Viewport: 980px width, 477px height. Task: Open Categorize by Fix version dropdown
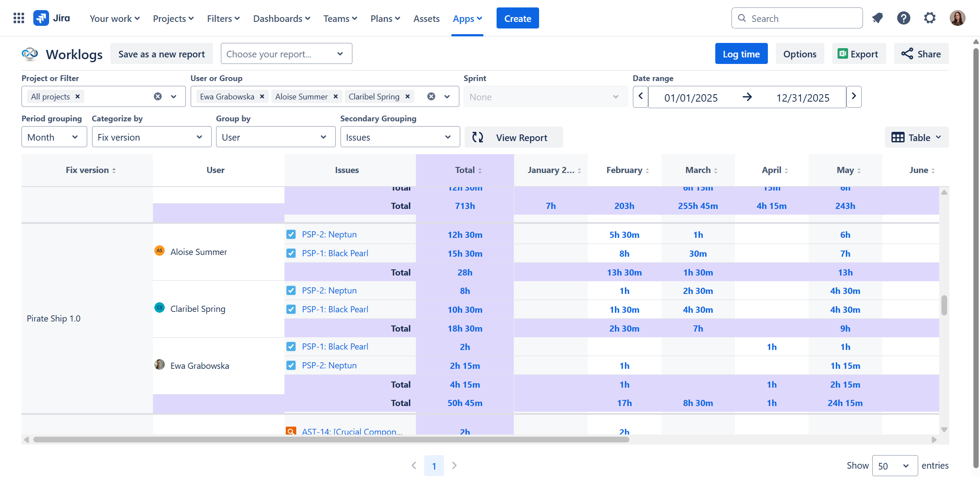pos(151,137)
